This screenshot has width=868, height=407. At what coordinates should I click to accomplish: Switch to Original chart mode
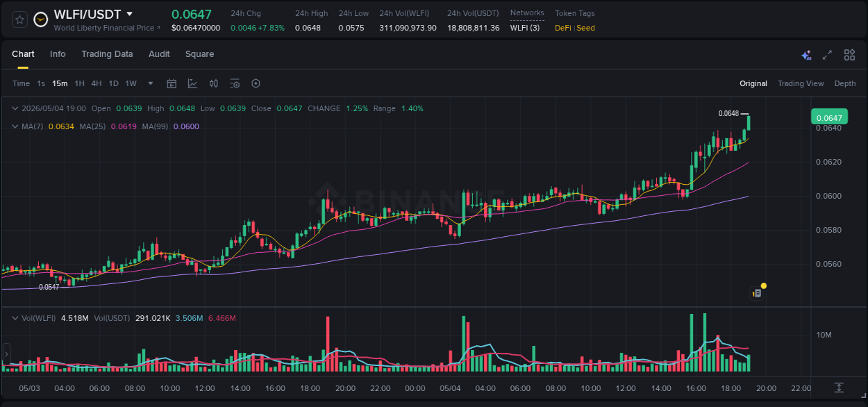pos(753,83)
